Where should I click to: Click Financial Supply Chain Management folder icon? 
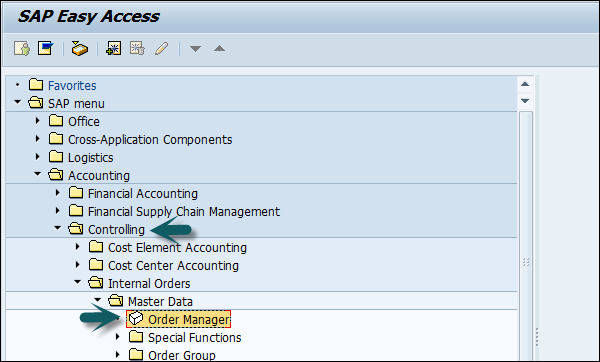(x=76, y=210)
